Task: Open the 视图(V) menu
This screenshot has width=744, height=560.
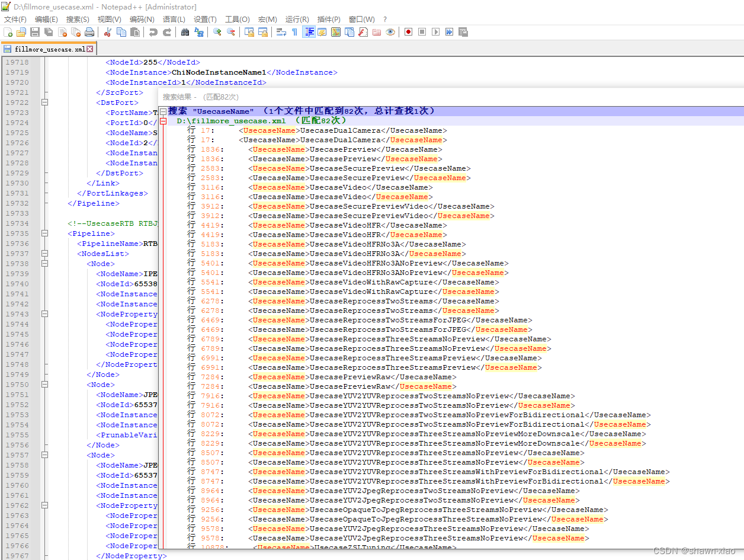Action: click(109, 20)
